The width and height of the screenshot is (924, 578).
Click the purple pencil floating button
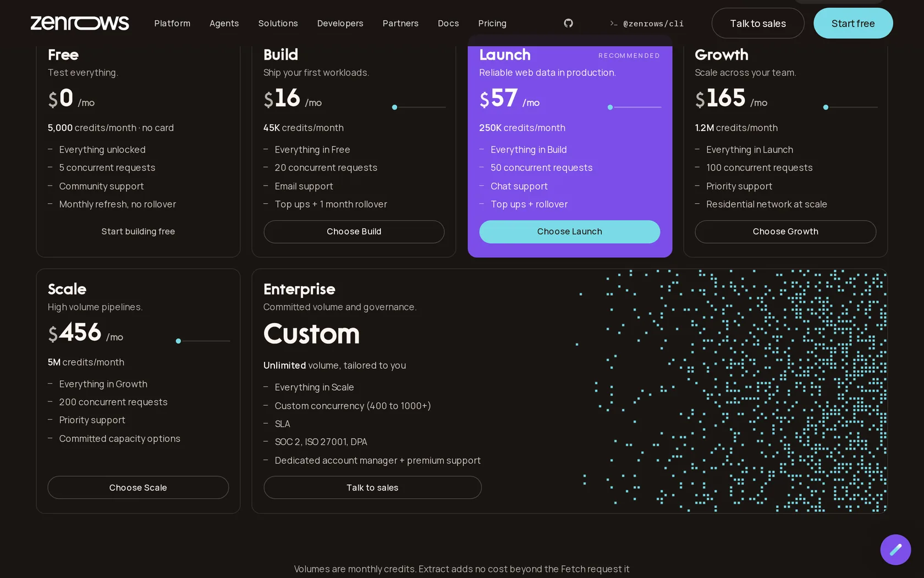(x=895, y=549)
